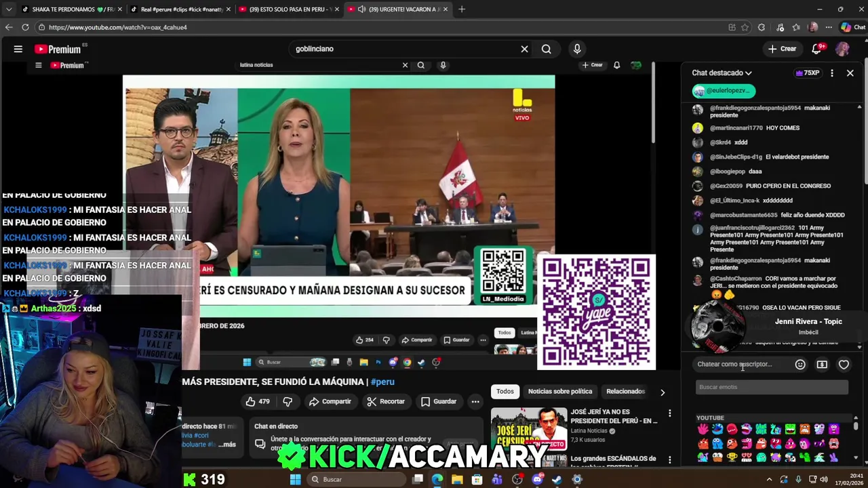Open JOSÉ JERÍ YA NO ES PRESIDENTE thumbnail
This screenshot has width=868, height=488.
(x=529, y=428)
